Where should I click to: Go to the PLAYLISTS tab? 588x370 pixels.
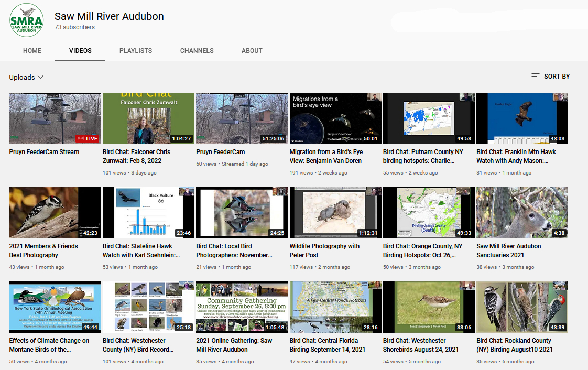coord(136,51)
